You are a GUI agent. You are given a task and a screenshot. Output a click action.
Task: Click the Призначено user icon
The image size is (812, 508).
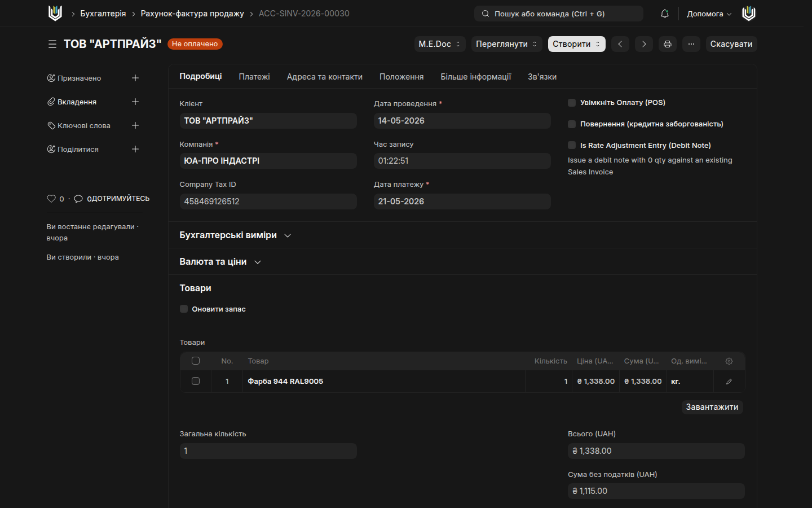click(x=51, y=78)
